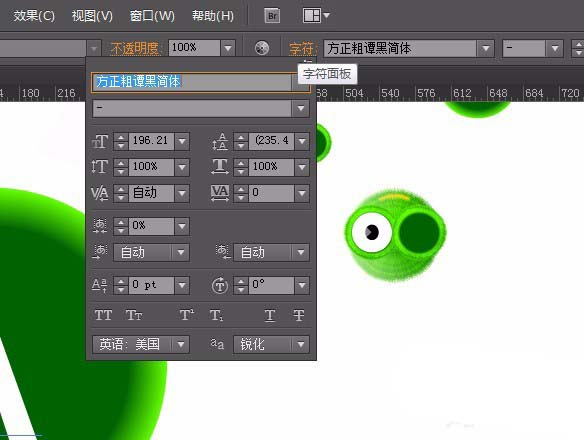Toggle All Caps TT button

[x=103, y=315]
